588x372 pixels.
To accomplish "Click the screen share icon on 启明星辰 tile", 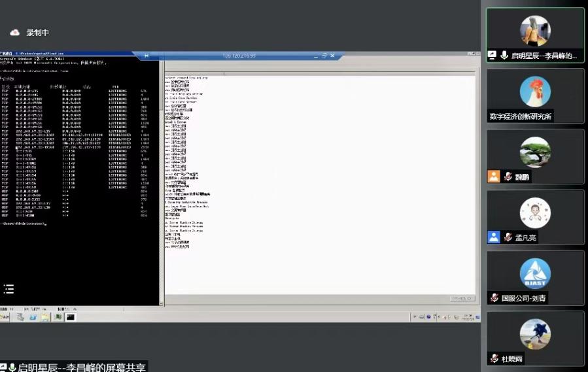I will click(x=493, y=56).
